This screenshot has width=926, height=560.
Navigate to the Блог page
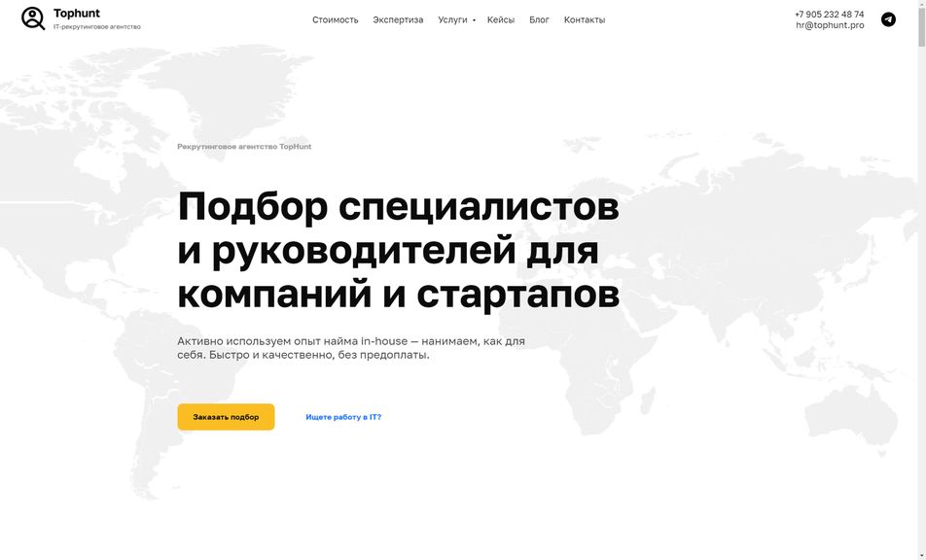[539, 19]
